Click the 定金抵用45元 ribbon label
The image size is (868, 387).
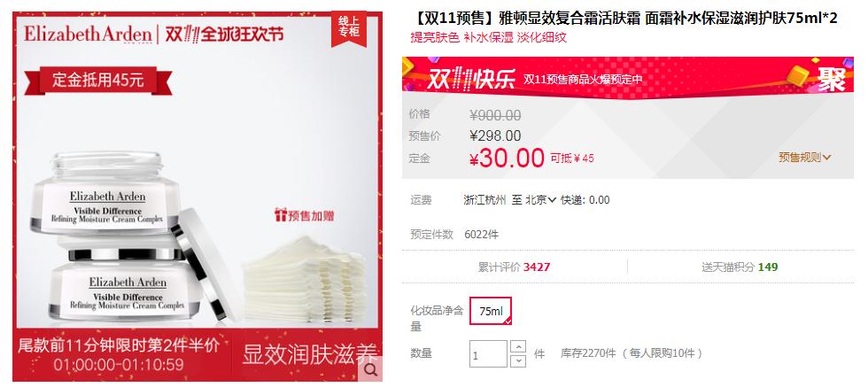[98, 81]
